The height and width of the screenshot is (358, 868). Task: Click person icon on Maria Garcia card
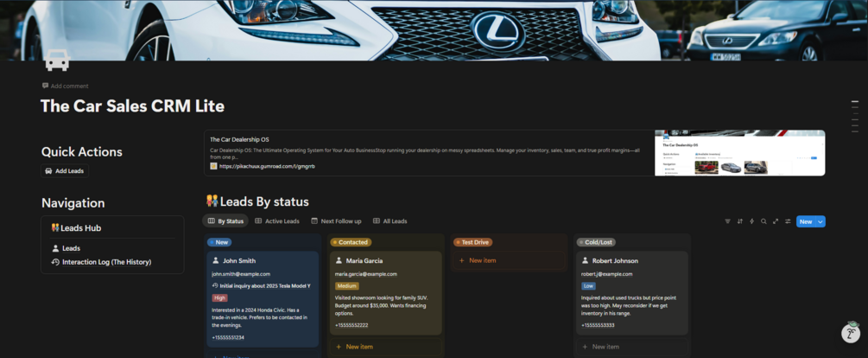coord(339,260)
